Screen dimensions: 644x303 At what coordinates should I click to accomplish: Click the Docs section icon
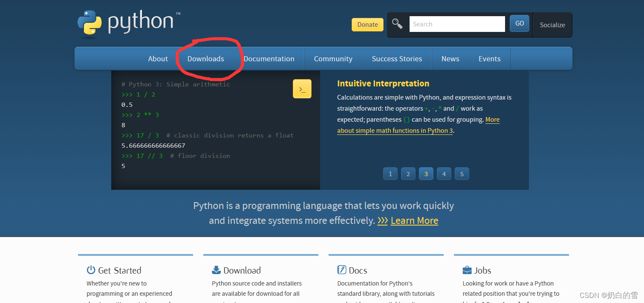click(341, 270)
